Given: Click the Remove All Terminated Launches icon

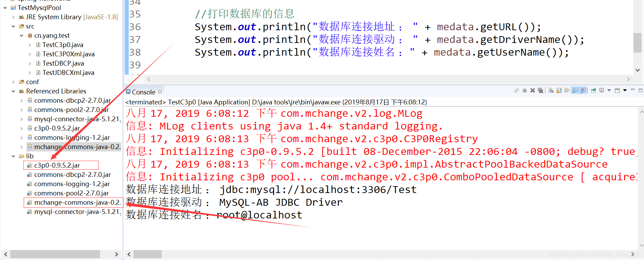Looking at the screenshot, I should click(x=540, y=90).
